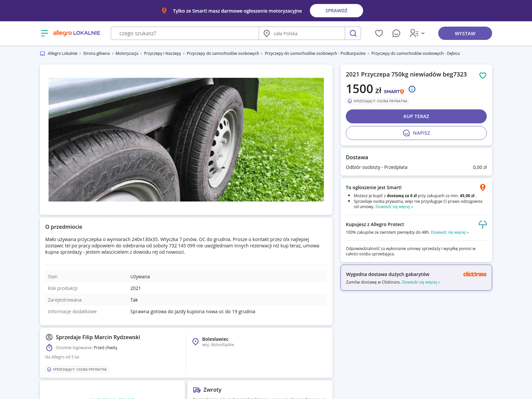Click the Clicktrans logo
Viewport: 532px width, 399px height.
coord(475,274)
